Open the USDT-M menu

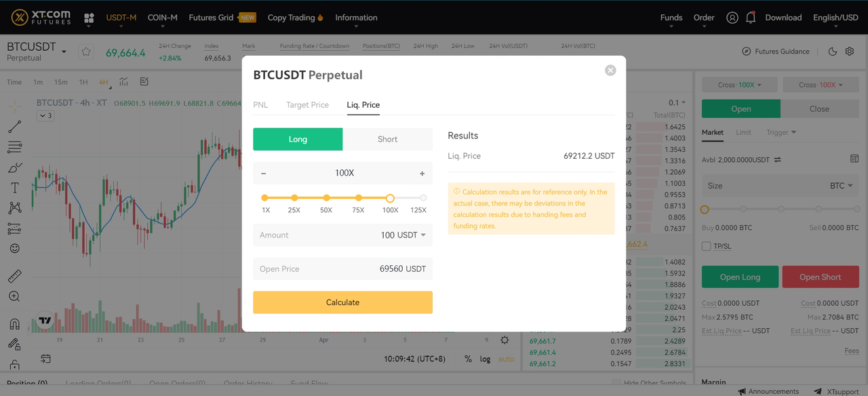(121, 18)
